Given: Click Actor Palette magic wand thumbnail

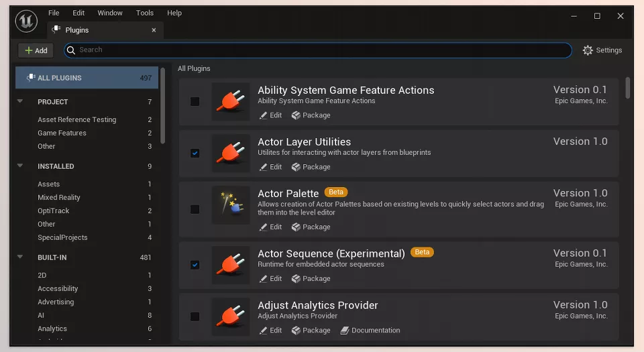Looking at the screenshot, I should [230, 204].
